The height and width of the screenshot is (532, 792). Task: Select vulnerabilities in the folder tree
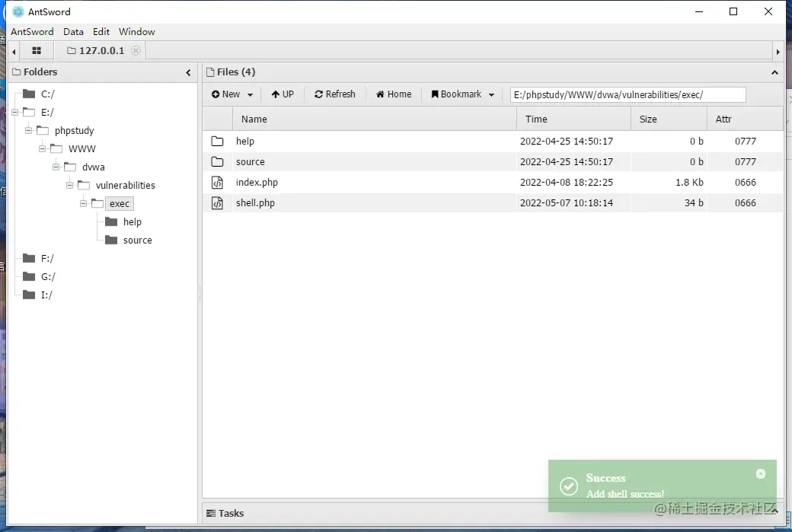coord(125,185)
